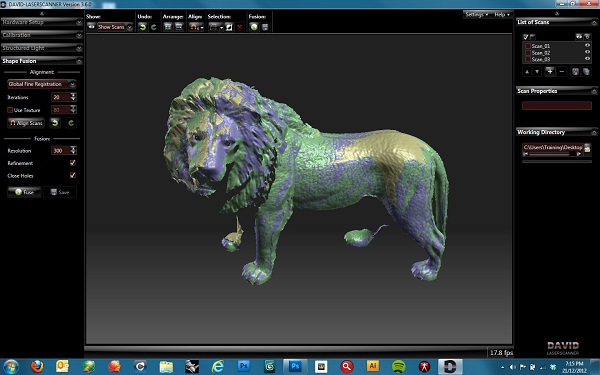The width and height of the screenshot is (600, 375).
Task: Browse for a working directory folder
Action: pyautogui.click(x=587, y=148)
